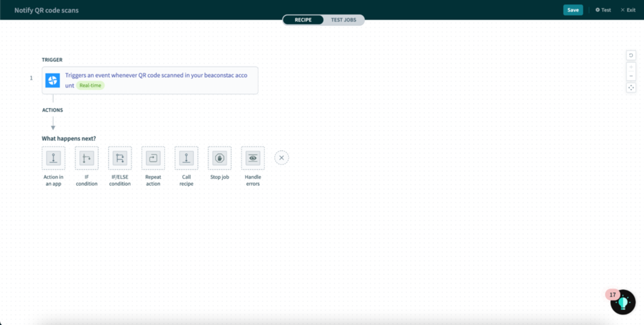Viewport: 644px width, 325px height.
Task: Click the undo/reset canvas icon
Action: click(x=631, y=55)
